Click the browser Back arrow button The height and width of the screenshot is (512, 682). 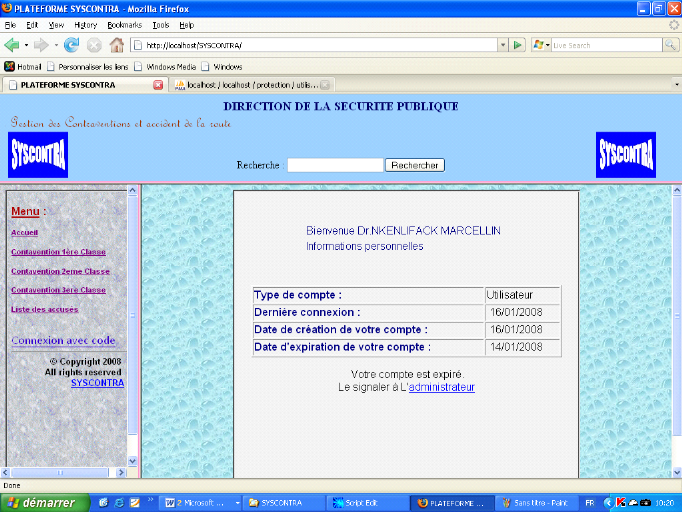coord(12,45)
